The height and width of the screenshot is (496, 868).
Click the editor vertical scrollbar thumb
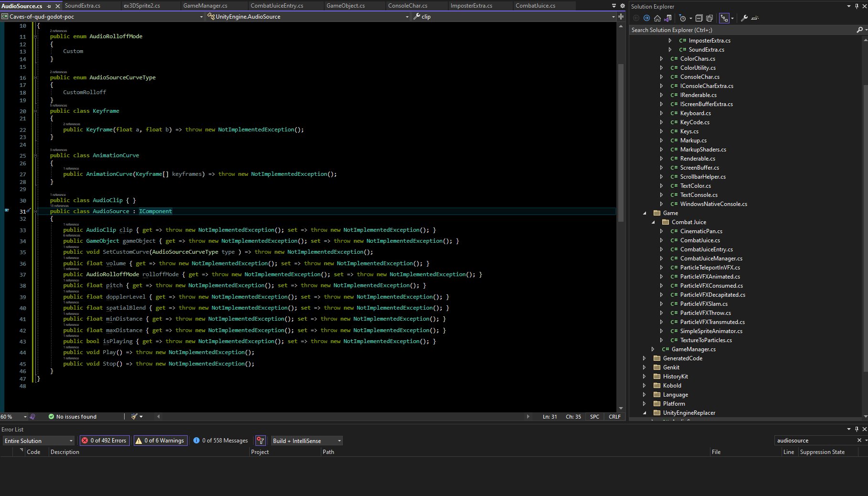621,143
